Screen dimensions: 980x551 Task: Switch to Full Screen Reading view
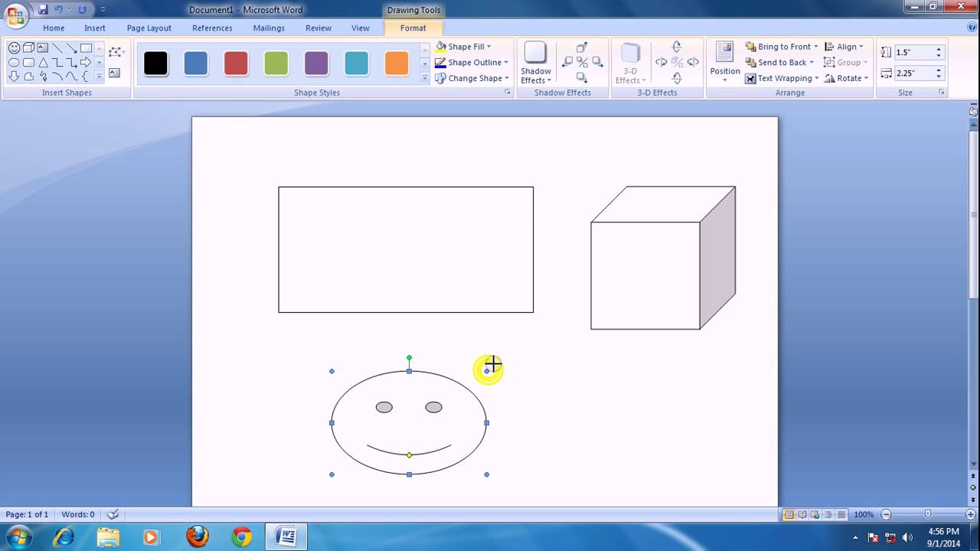point(802,515)
